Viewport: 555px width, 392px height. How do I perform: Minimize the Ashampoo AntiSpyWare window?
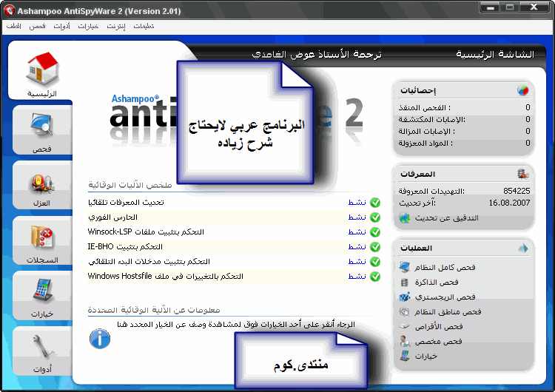490,7
